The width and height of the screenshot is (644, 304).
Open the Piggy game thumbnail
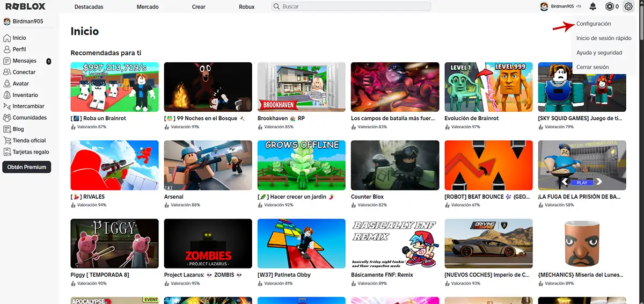pos(114,243)
